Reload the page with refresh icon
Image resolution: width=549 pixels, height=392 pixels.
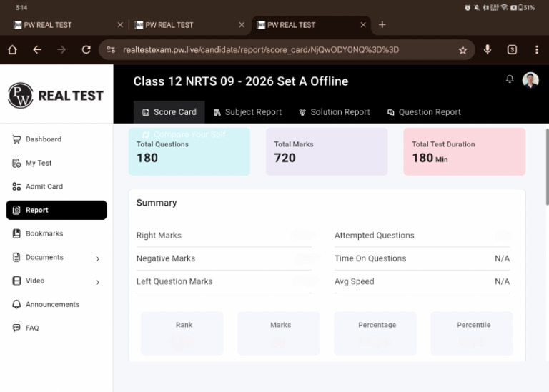point(86,50)
